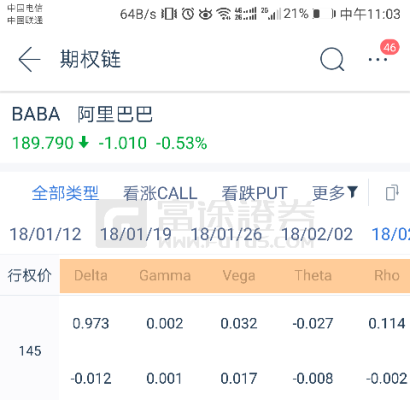Tap the percent change -0.53%
This screenshot has height=400, width=410.
pos(181,143)
